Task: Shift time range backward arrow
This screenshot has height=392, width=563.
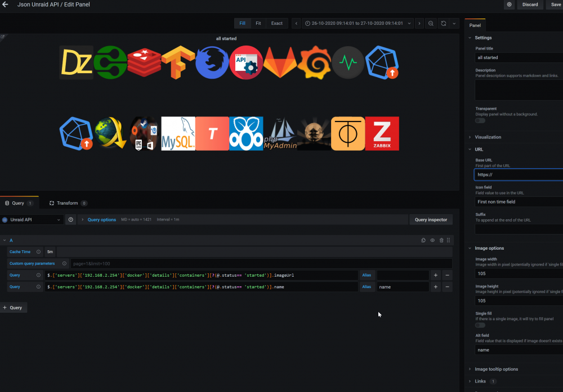Action: (296, 23)
